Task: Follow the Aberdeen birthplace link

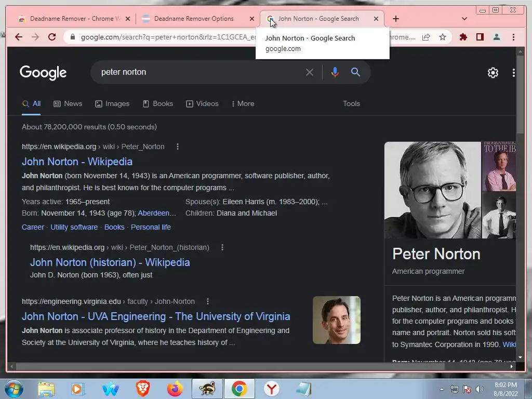Action: 157,213
